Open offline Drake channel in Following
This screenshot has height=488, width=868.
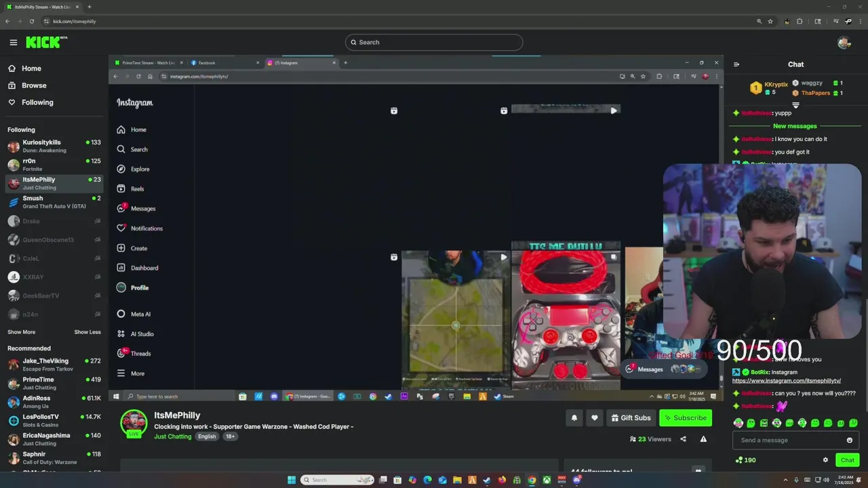point(54,221)
